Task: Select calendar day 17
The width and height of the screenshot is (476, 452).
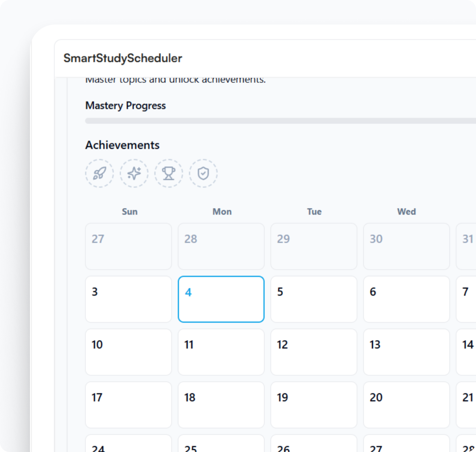Action: pyautogui.click(x=128, y=405)
